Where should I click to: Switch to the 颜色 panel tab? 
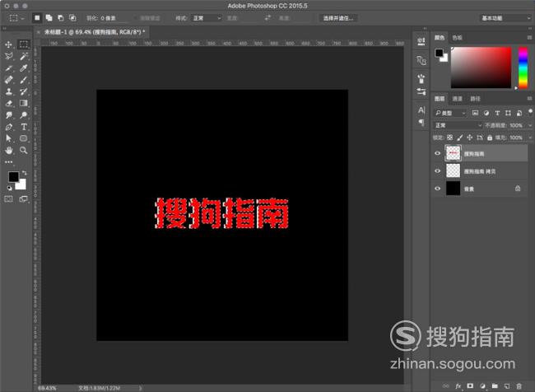point(440,38)
